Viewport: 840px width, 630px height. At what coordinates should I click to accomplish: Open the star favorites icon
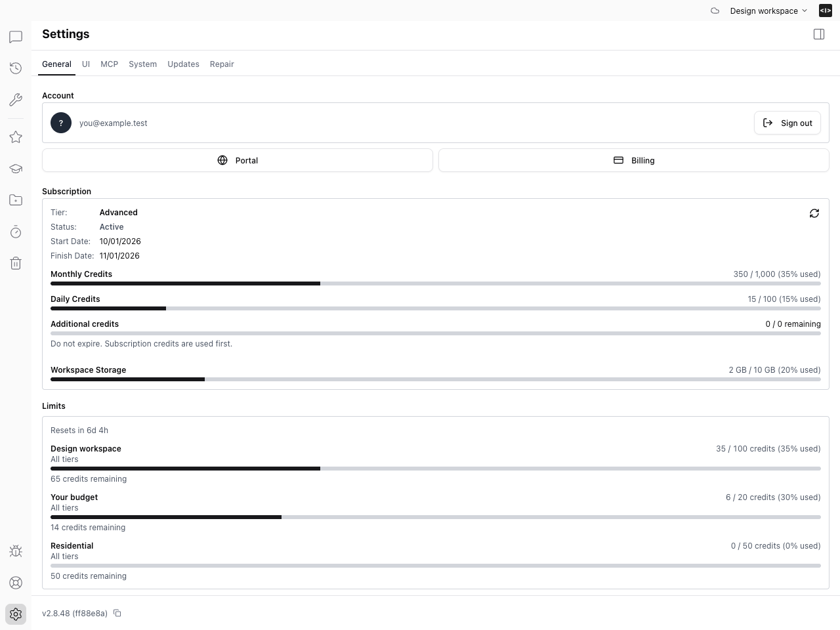pyautogui.click(x=16, y=137)
